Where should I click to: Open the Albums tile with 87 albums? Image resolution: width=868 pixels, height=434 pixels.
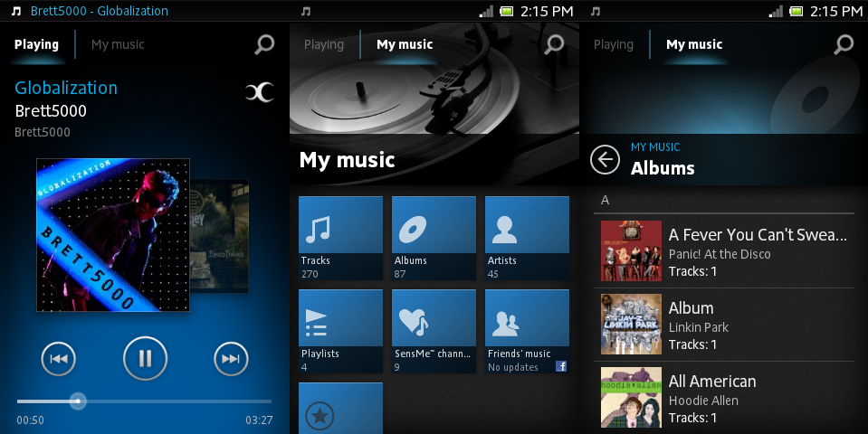[x=434, y=239]
